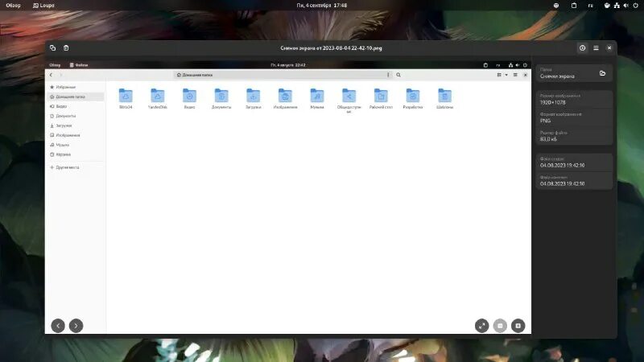Viewport: 644px width, 362px height.
Task: Click Документы in the pictured Files sidebar
Action: click(x=75, y=116)
